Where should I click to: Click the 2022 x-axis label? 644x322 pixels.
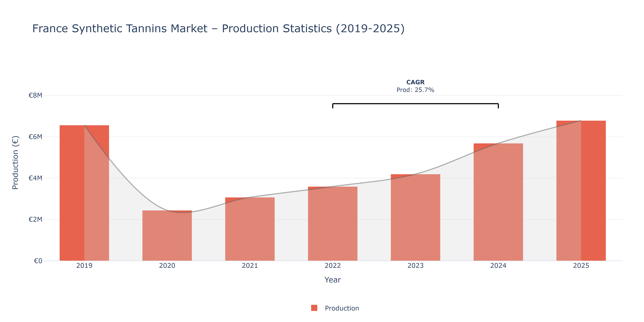tap(332, 266)
